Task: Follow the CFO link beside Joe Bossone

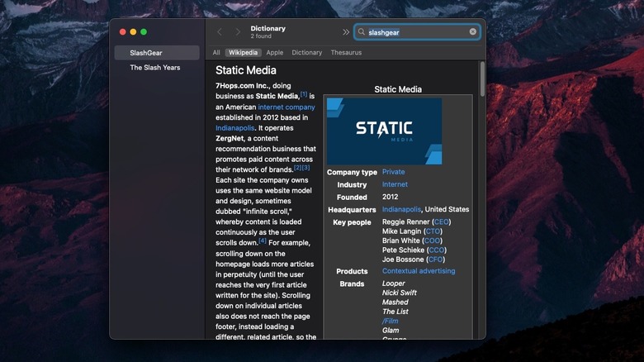Action: (435, 260)
